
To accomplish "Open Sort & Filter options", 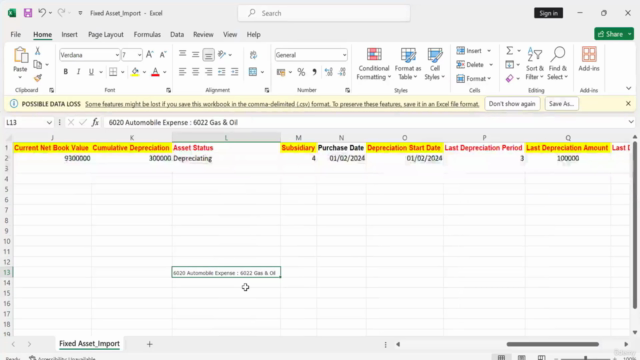I will (534, 64).
